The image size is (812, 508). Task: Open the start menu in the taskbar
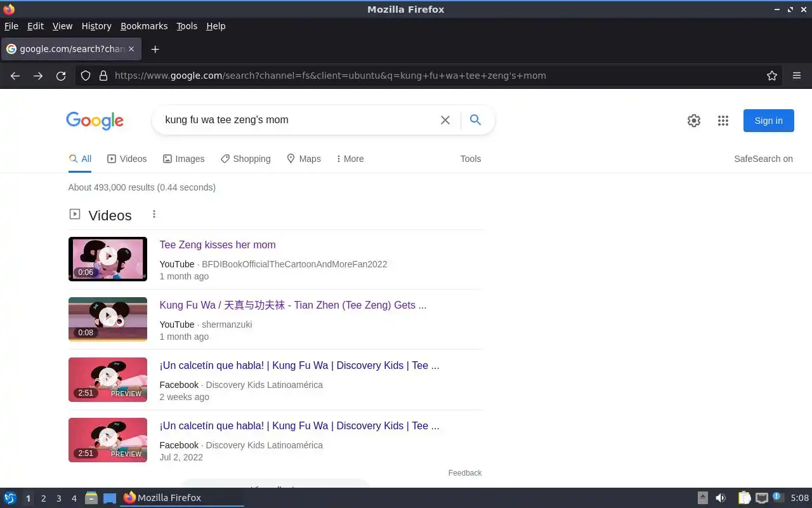tap(10, 498)
